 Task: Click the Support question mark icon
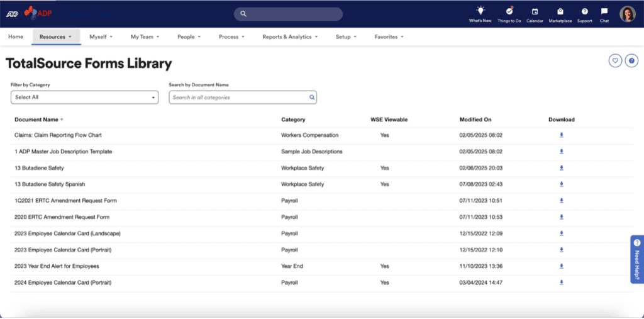(x=584, y=11)
